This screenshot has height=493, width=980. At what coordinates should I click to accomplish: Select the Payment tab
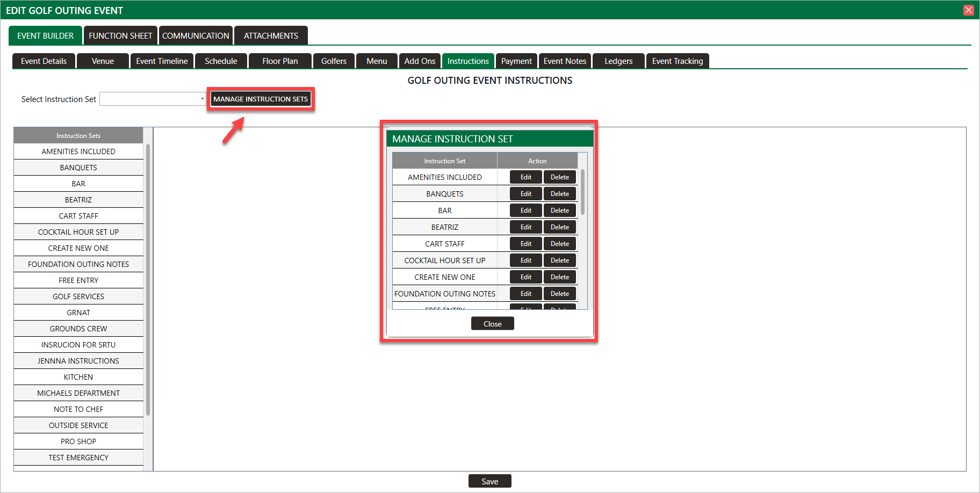516,61
